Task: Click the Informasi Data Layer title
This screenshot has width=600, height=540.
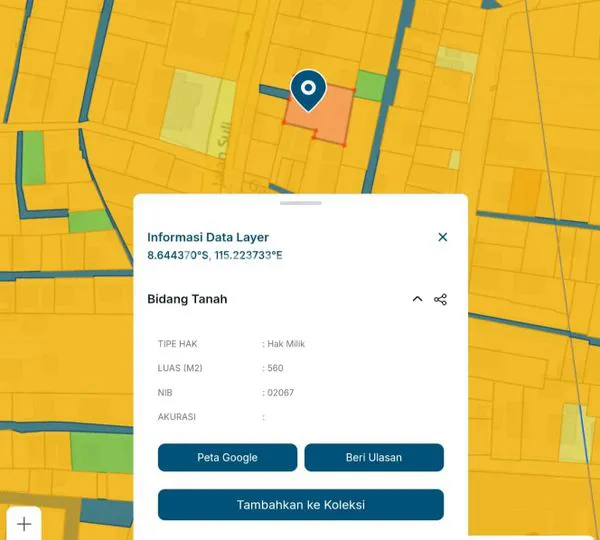Action: coord(208,237)
